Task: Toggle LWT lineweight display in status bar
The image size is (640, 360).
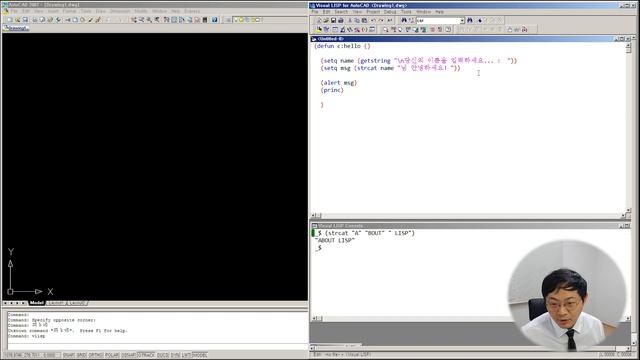Action: [x=187, y=355]
